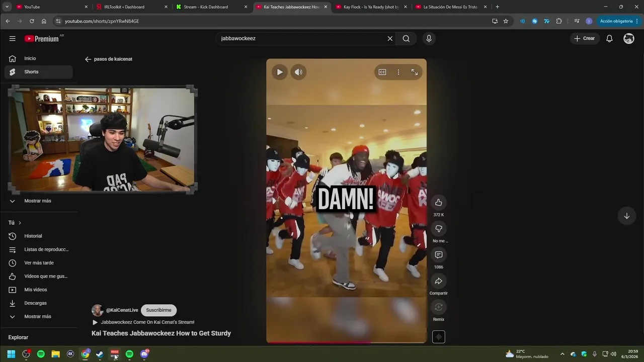Open Discord from the taskbar
Screen dimensions: 644x362
click(x=144, y=354)
